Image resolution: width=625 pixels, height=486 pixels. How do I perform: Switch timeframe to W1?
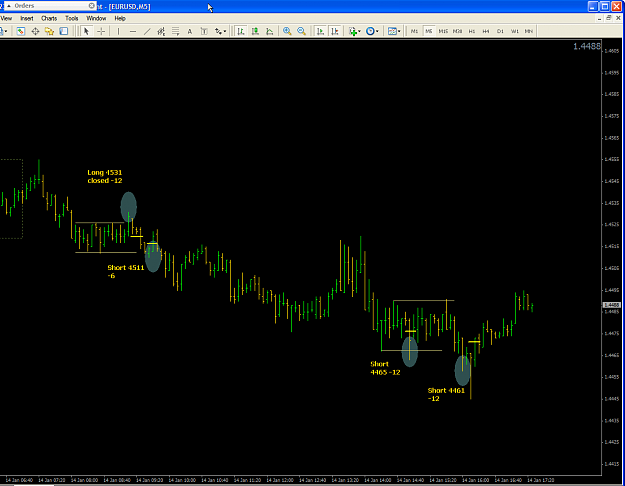click(515, 31)
